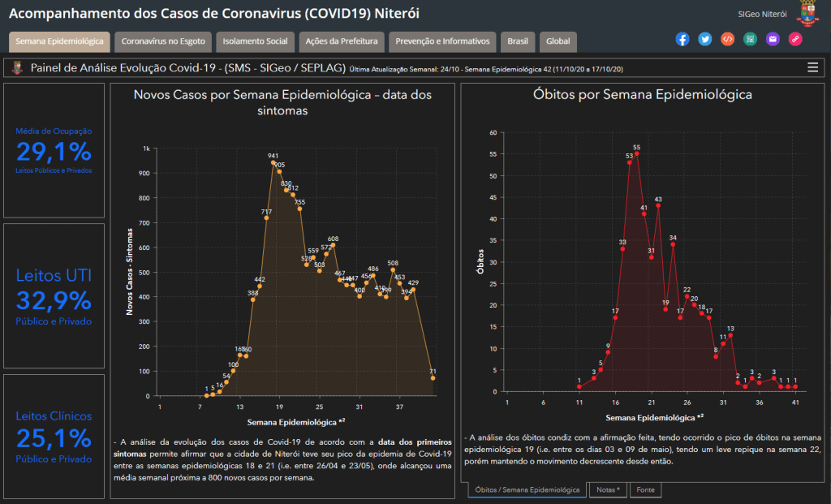This screenshot has height=504, width=831.
Task: Click peak data point 941 in cases chart
Action: (x=273, y=162)
